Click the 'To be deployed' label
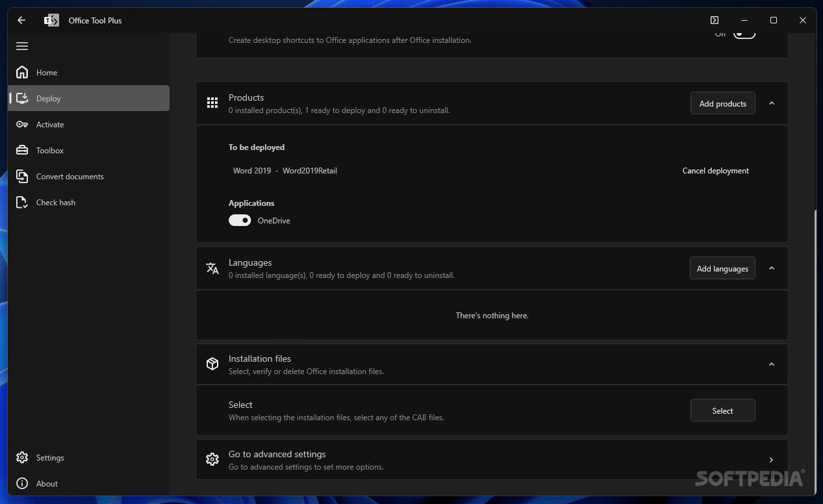The height and width of the screenshot is (504, 823). pyautogui.click(x=257, y=147)
